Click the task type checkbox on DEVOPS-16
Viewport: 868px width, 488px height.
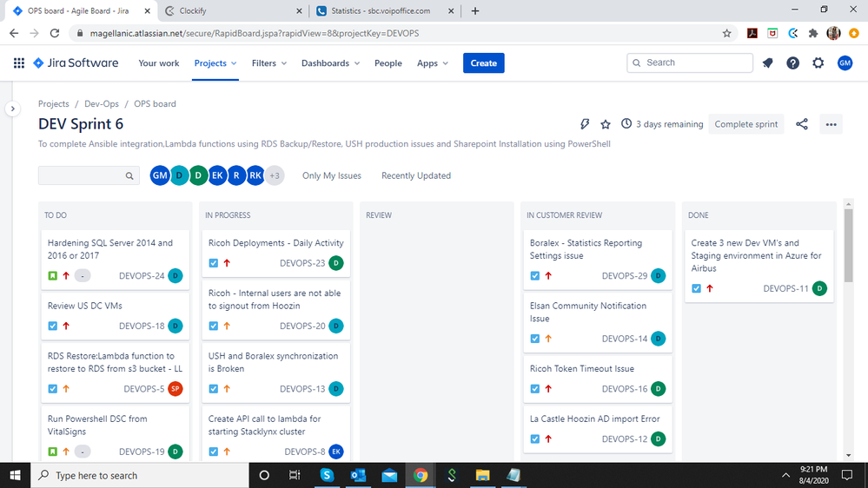(534, 389)
